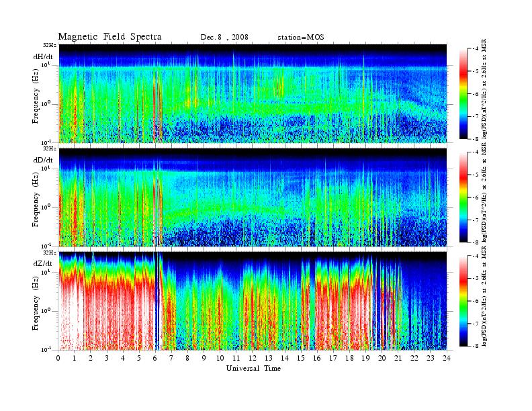The height and width of the screenshot is (411, 532).
Task: Click the time axis tick label "2"
Action: click(91, 358)
